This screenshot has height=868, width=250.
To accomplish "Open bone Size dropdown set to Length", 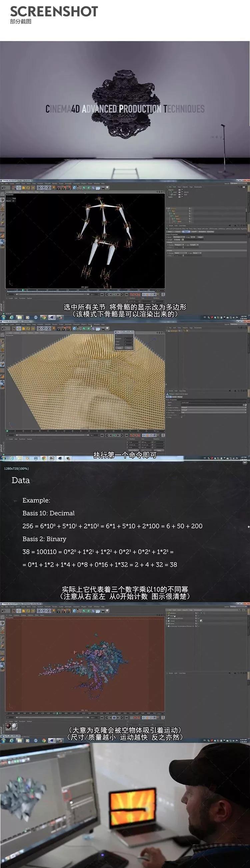I will (x=194, y=245).
